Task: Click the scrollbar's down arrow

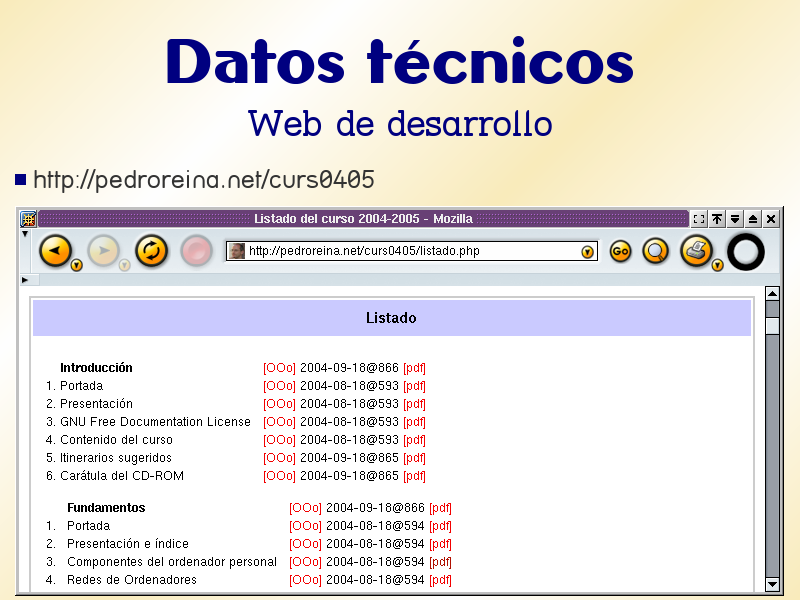Action: tap(770, 585)
